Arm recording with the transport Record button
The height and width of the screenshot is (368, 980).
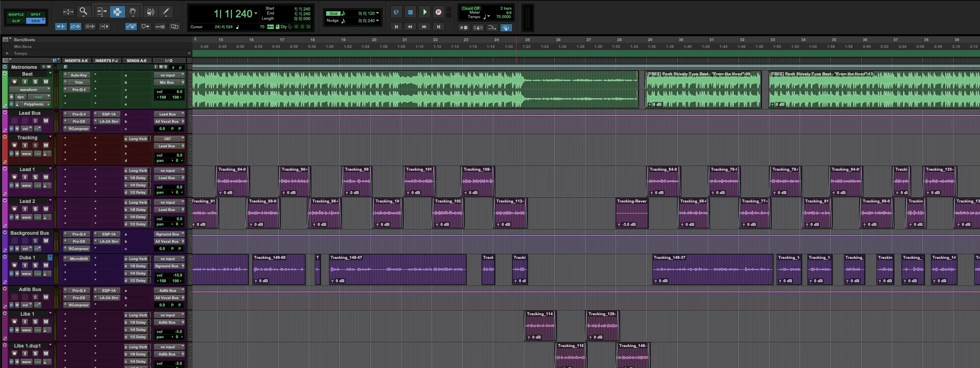(438, 12)
